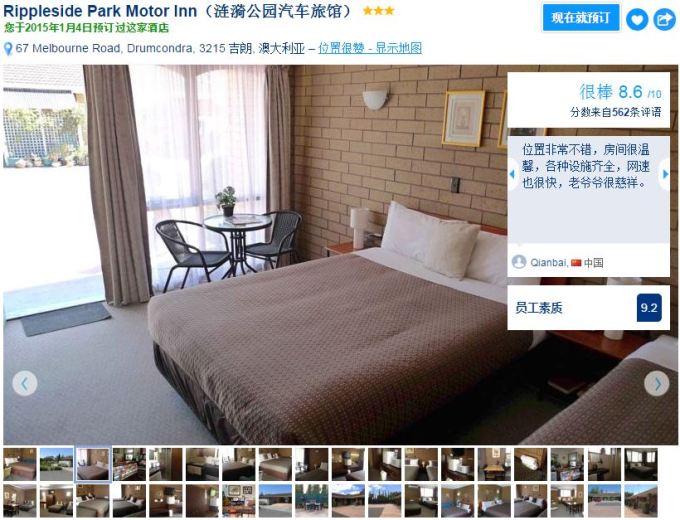Show next photo with right gallery arrow

[657, 383]
